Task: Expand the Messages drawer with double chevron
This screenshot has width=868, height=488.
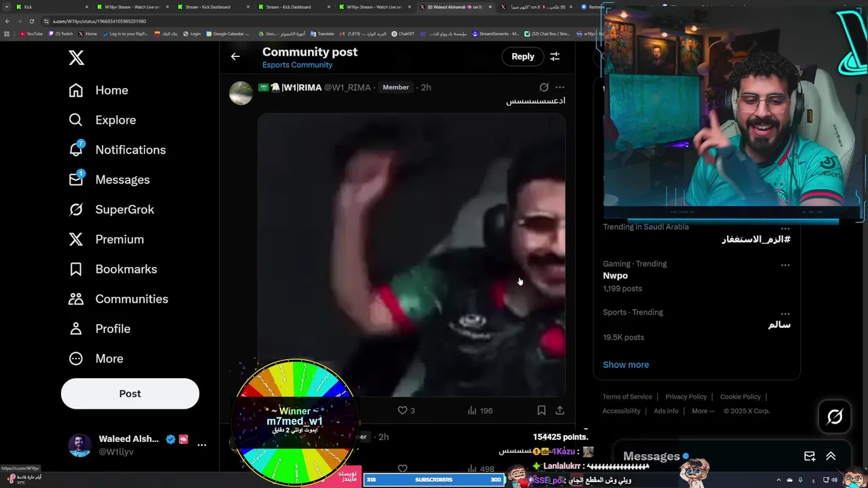Action: [831, 457]
